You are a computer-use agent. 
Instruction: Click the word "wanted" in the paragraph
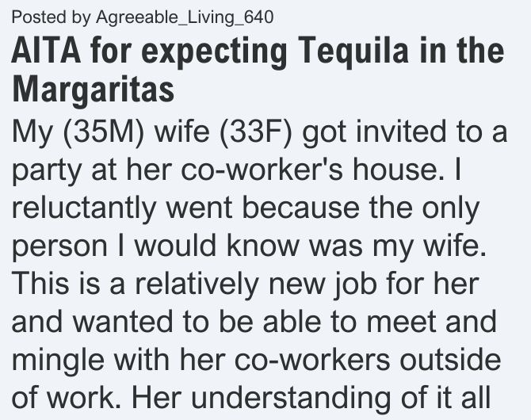coord(123,322)
